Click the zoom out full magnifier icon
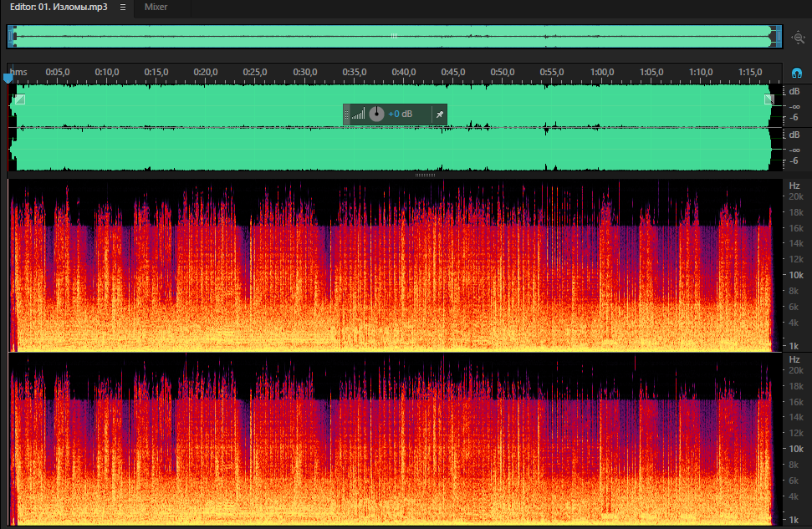 point(798,38)
